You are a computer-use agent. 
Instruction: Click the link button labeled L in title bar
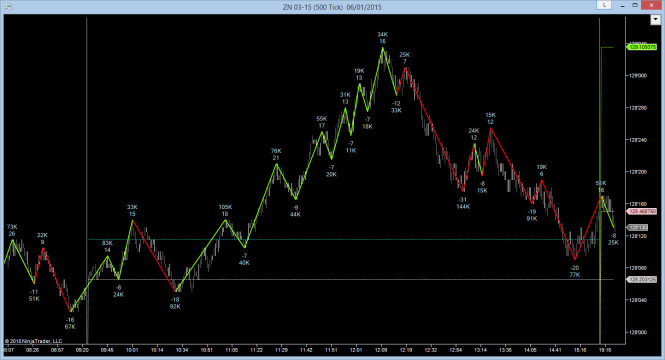(604, 5)
